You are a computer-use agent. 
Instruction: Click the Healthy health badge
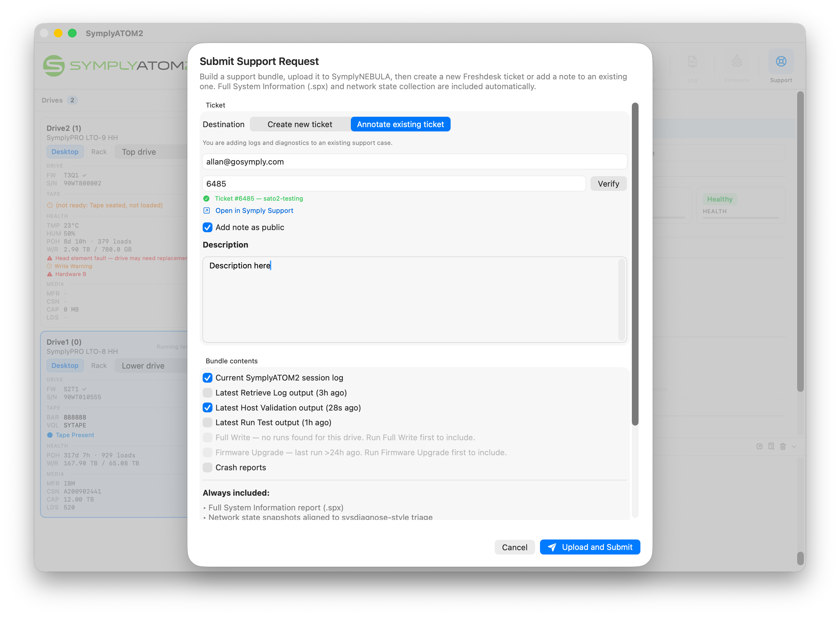coord(719,199)
